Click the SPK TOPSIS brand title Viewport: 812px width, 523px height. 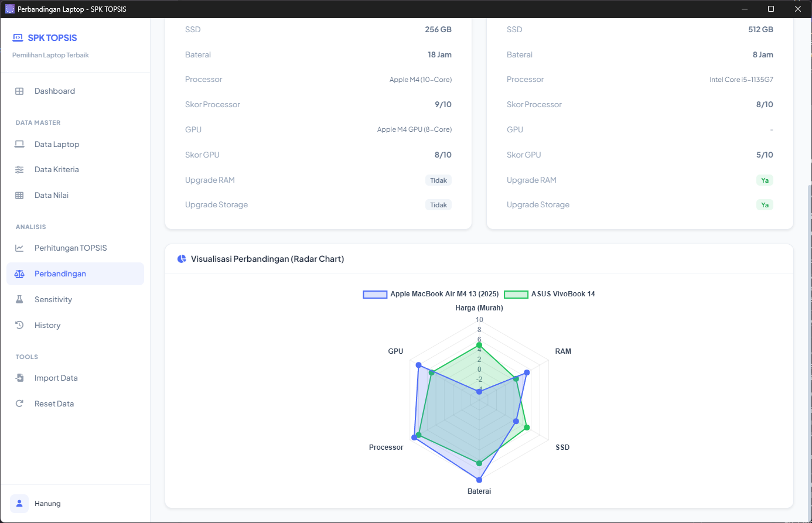53,38
